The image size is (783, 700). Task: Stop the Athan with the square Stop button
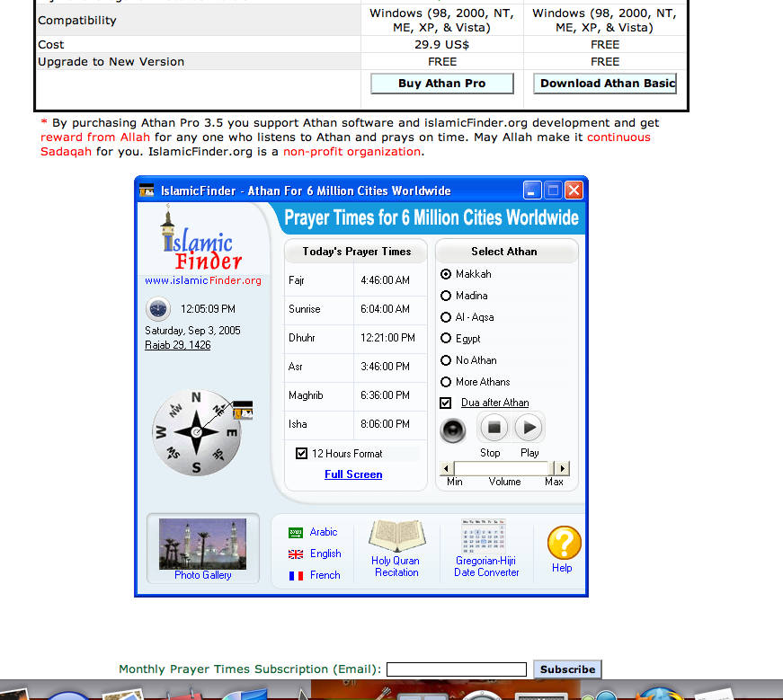[494, 428]
